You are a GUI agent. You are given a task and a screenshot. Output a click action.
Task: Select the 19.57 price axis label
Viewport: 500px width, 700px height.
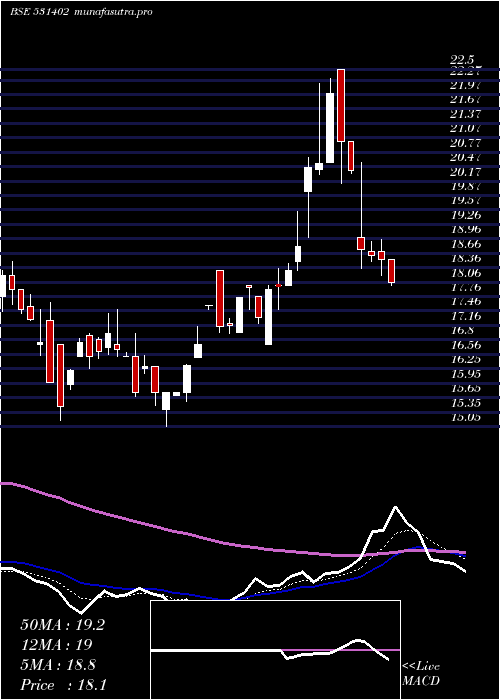click(x=466, y=200)
